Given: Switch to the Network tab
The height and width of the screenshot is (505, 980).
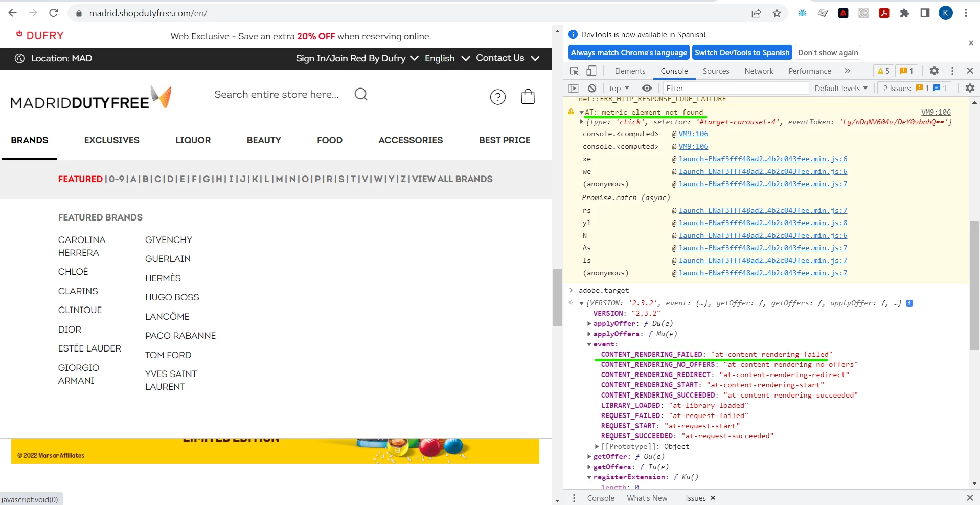Looking at the screenshot, I should [x=759, y=71].
